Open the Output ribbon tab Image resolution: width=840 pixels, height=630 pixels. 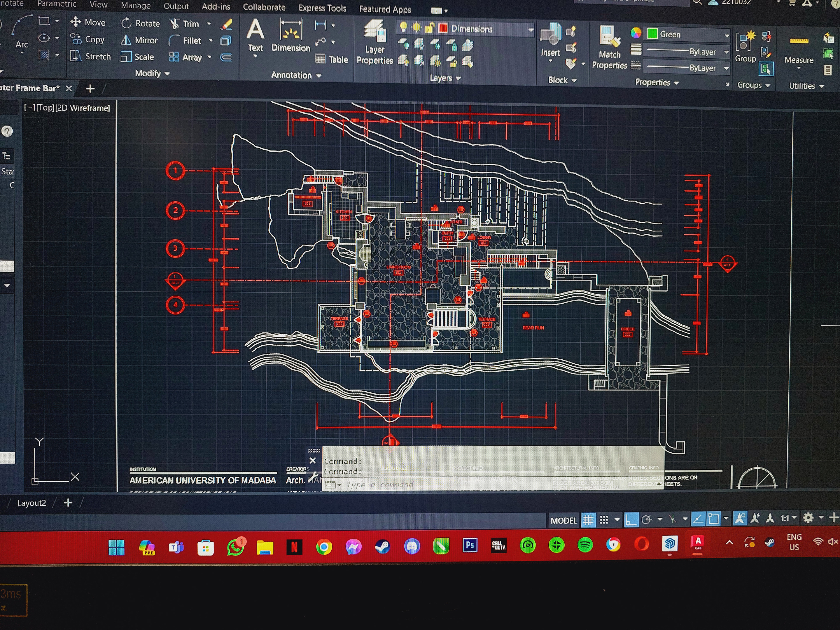coord(176,6)
